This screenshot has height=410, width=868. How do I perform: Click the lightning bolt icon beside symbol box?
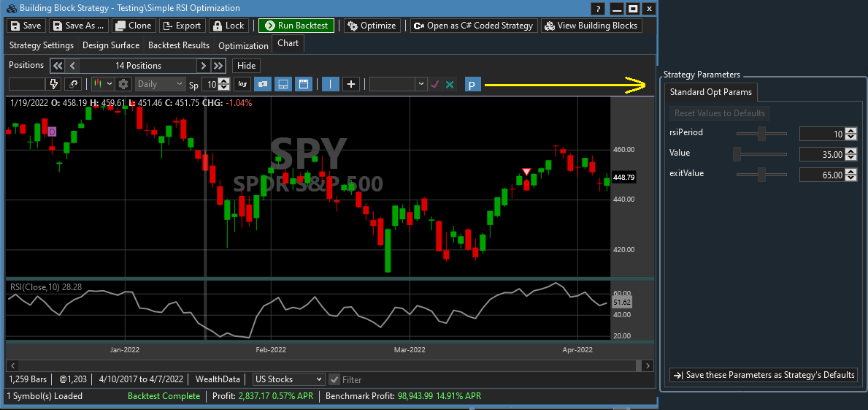click(x=54, y=84)
